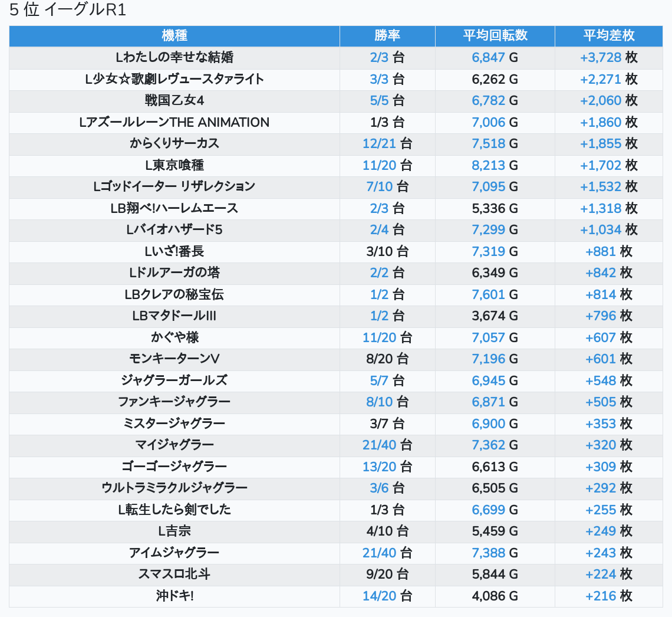Viewport: 672px width, 617px height.
Task: Click the 7,601 G average spins value
Action: click(495, 294)
